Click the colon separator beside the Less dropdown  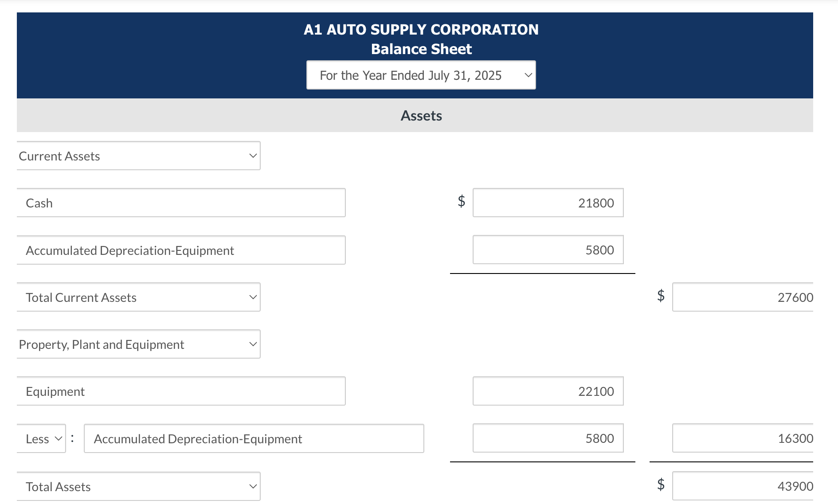[71, 438]
